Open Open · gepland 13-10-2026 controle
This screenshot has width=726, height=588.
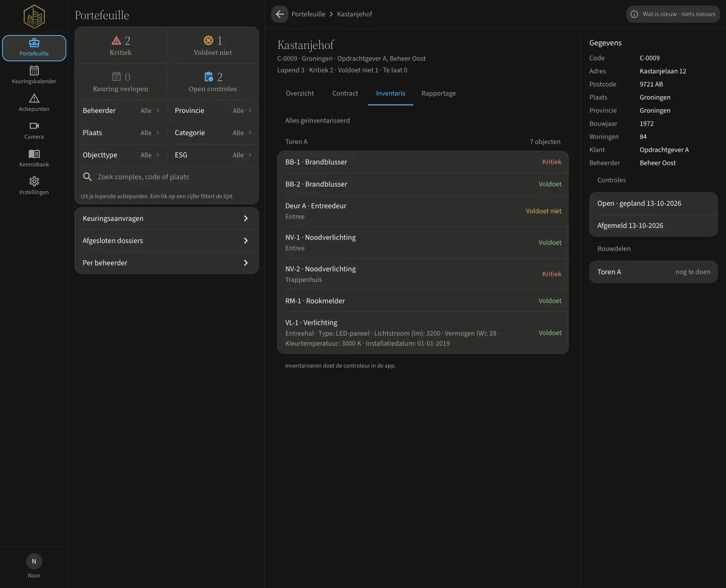tap(653, 203)
